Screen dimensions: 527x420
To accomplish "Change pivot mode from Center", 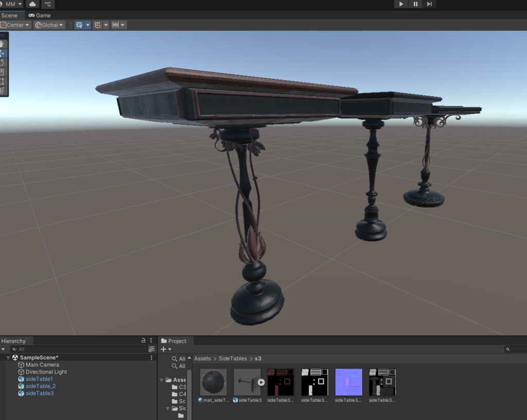I will pos(15,25).
